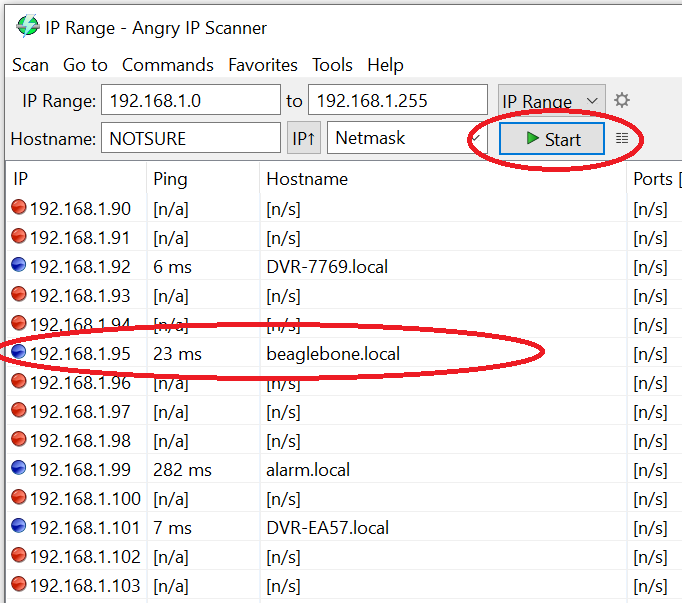
Task: Click the Ports column header
Action: (655, 179)
